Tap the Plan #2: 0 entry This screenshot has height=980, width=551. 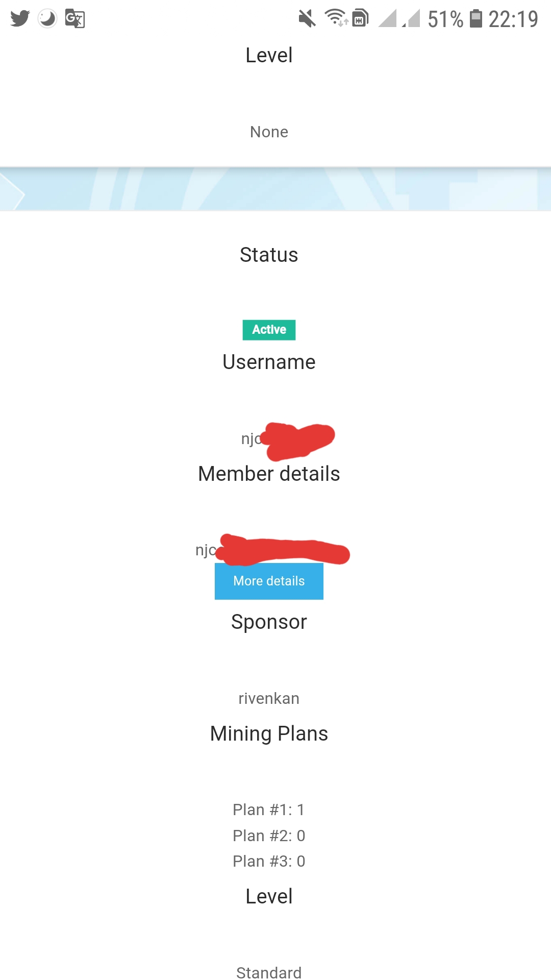click(269, 836)
